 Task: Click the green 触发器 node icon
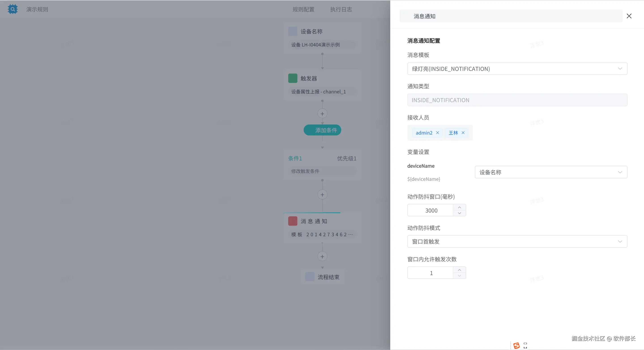pyautogui.click(x=292, y=78)
